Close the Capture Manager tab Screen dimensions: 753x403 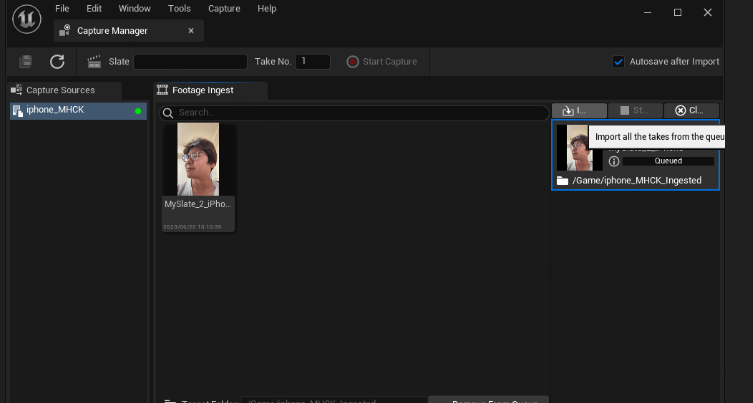[191, 31]
